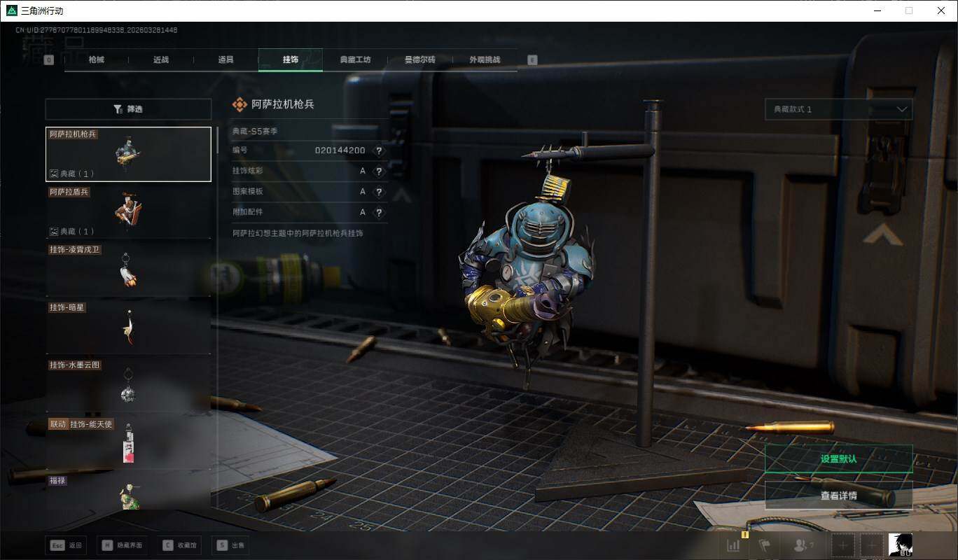Click the help icon next to 挂饰炫彩
958x560 pixels.
(x=379, y=171)
